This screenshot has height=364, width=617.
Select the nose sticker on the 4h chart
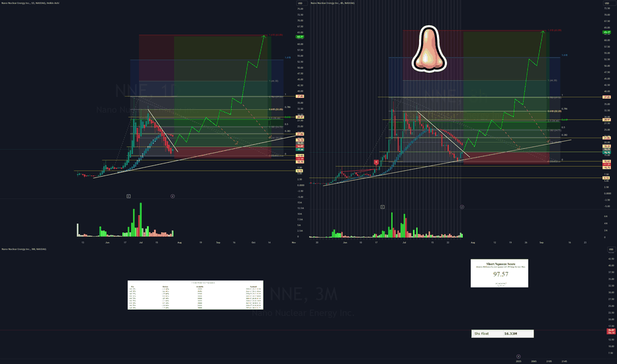(429, 49)
